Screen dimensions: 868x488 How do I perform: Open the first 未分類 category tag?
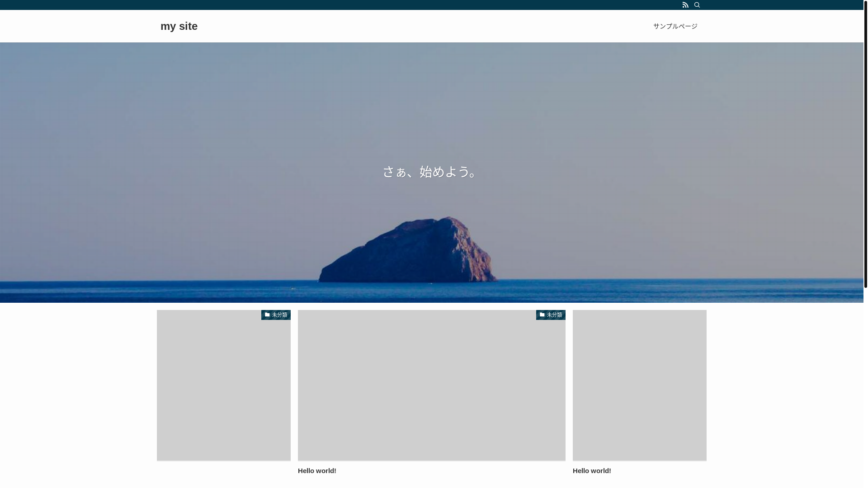tap(276, 315)
